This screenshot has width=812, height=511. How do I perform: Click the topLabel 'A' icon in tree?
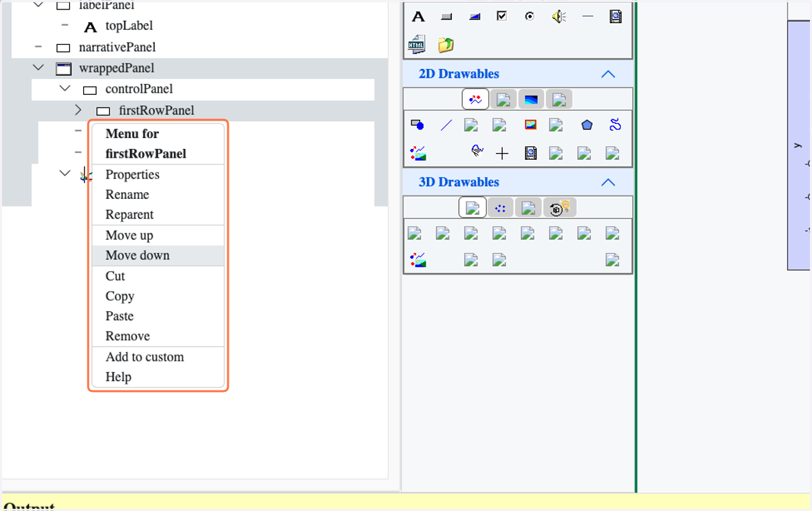[x=90, y=27]
